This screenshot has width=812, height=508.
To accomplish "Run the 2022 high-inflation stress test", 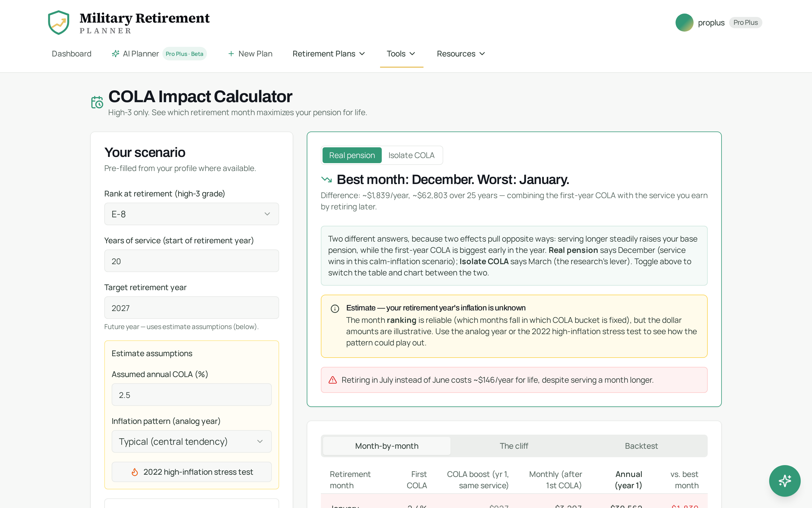I will [192, 472].
